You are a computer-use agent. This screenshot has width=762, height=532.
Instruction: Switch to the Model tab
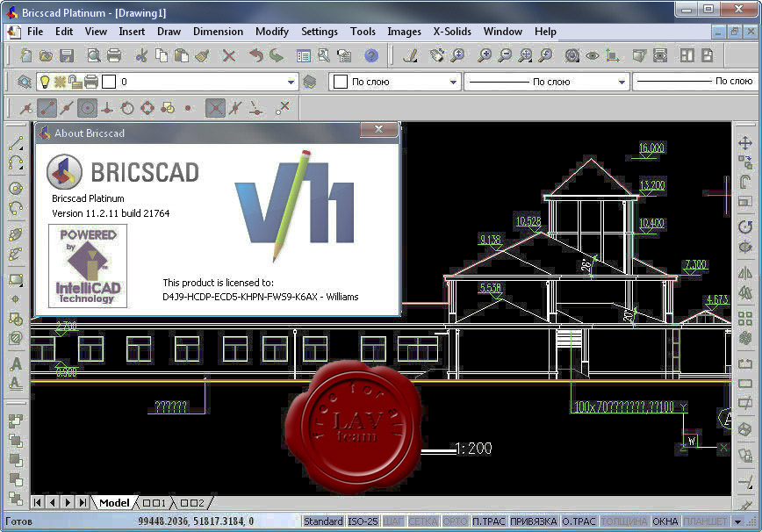coord(114,503)
